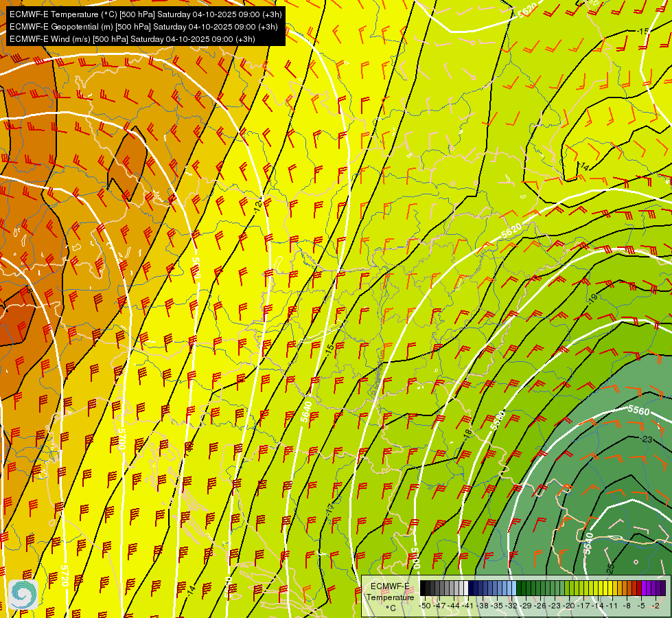This screenshot has width=672, height=618.
Task: Pick the white swatch just before legend -41
Action: 466,588
